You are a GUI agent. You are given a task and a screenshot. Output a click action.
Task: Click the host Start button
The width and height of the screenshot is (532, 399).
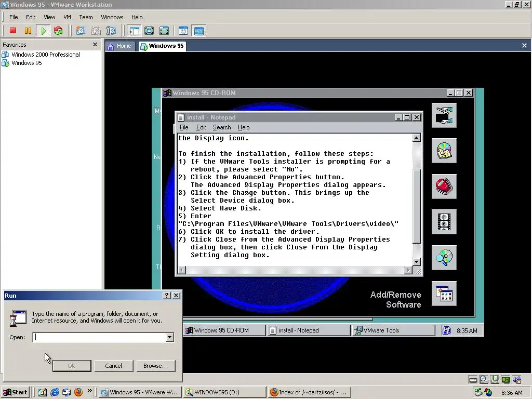pos(15,393)
